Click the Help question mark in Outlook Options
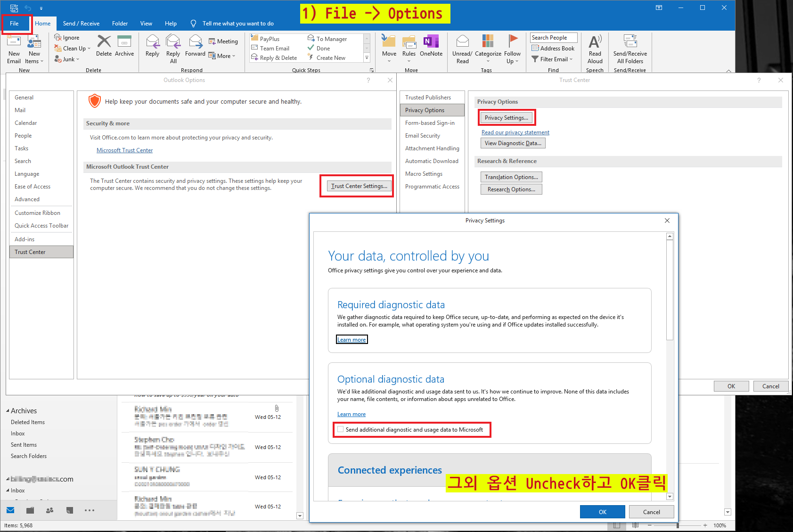The height and width of the screenshot is (532, 793). 368,80
